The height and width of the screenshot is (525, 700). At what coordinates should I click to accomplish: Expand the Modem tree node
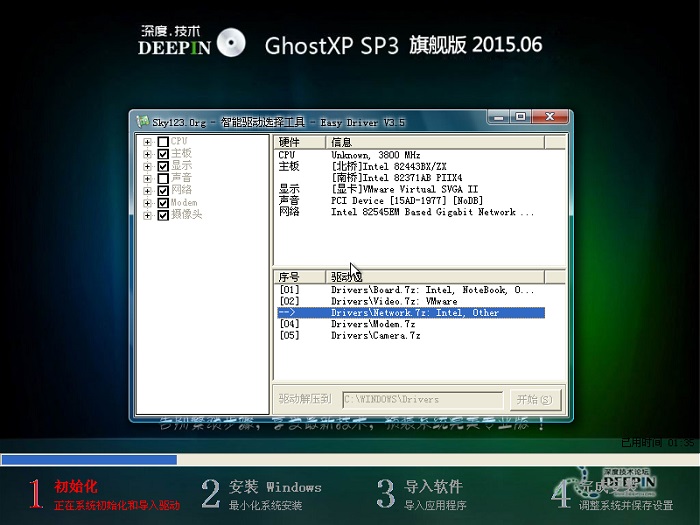click(147, 203)
